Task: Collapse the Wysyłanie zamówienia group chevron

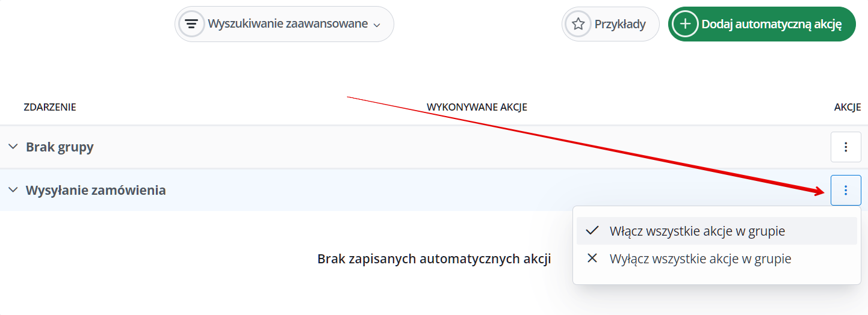Action: coord(13,190)
